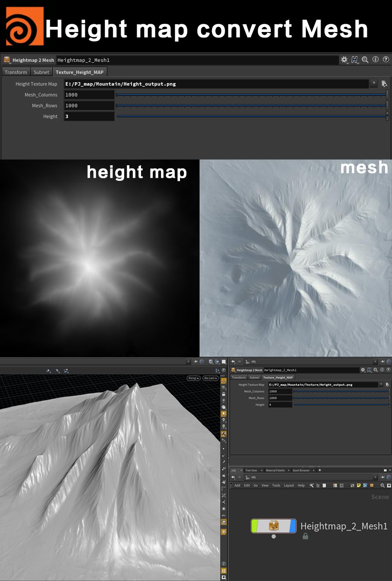Open the node info icon in top panel
The width and height of the screenshot is (392, 581).
point(376,60)
